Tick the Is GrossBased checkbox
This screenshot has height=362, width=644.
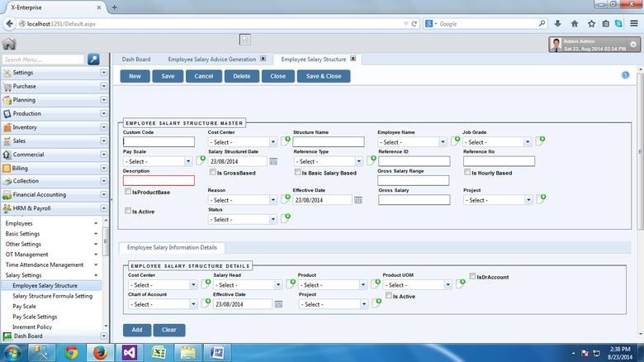point(213,172)
